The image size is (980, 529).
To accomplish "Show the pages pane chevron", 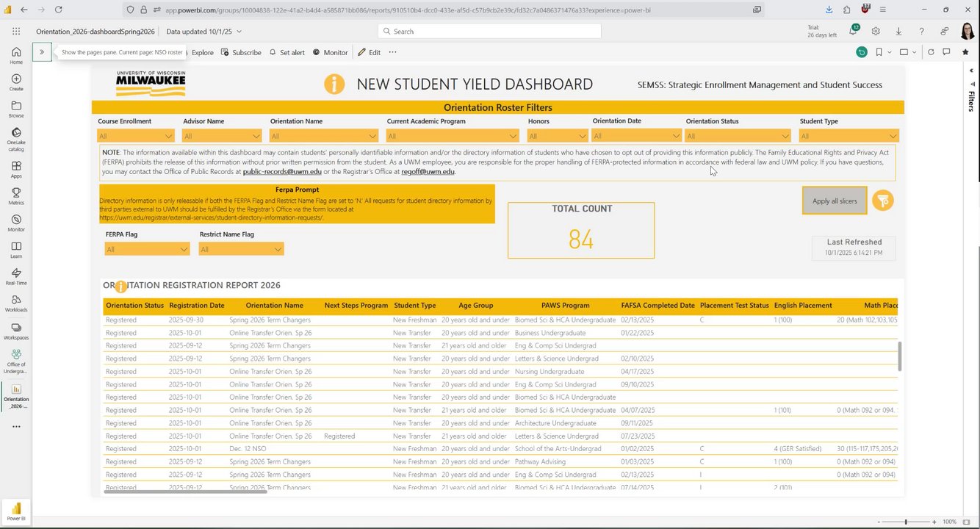I will tap(42, 52).
